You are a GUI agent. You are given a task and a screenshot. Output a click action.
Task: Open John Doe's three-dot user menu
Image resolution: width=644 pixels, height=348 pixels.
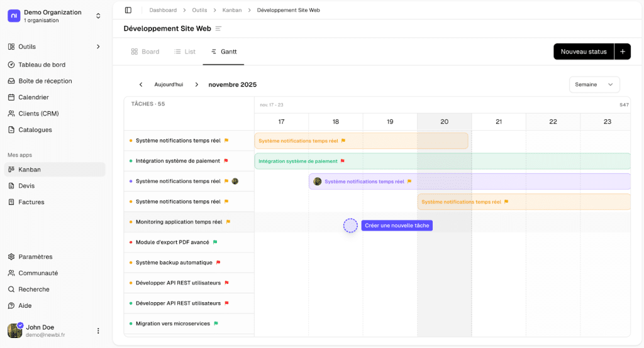98,331
